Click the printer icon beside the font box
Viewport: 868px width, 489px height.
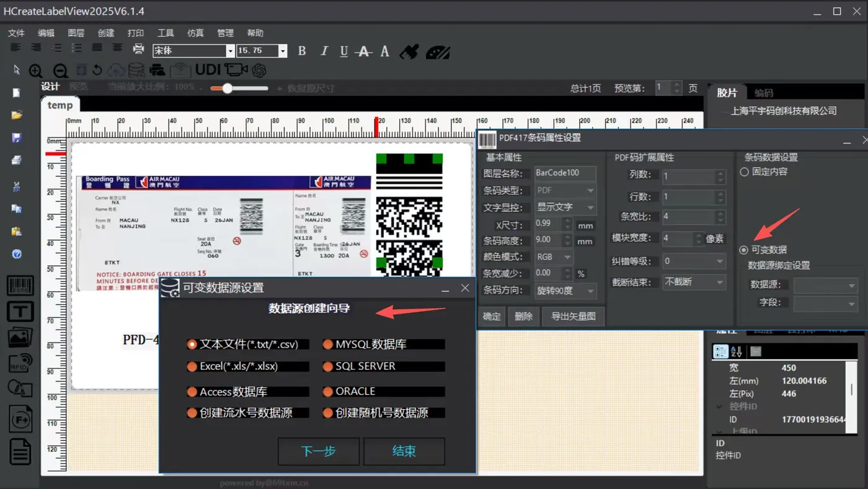pos(139,50)
